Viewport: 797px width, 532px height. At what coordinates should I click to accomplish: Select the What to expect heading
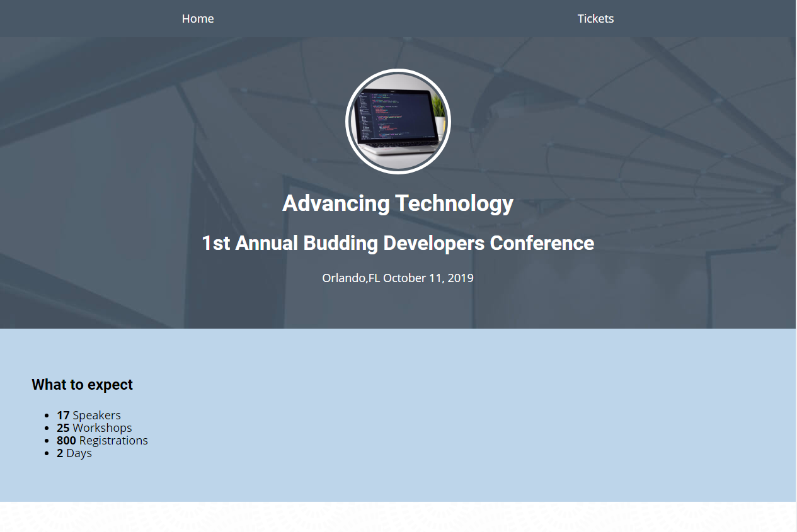(x=82, y=385)
